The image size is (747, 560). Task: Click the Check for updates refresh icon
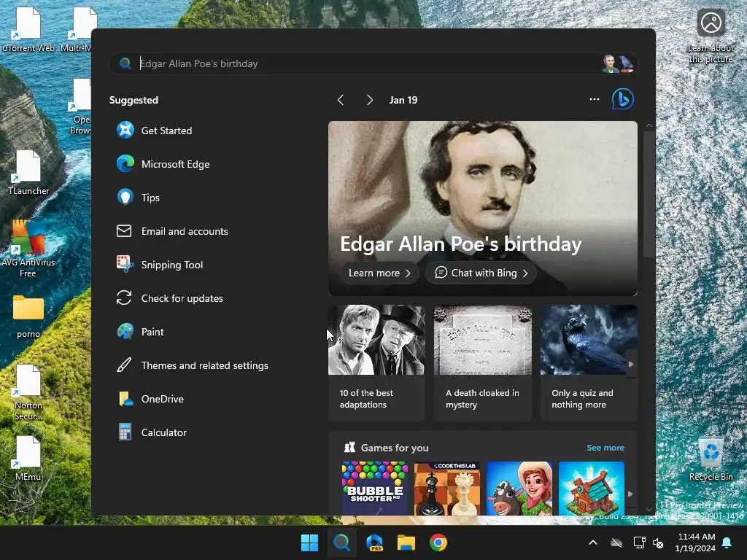click(x=124, y=298)
